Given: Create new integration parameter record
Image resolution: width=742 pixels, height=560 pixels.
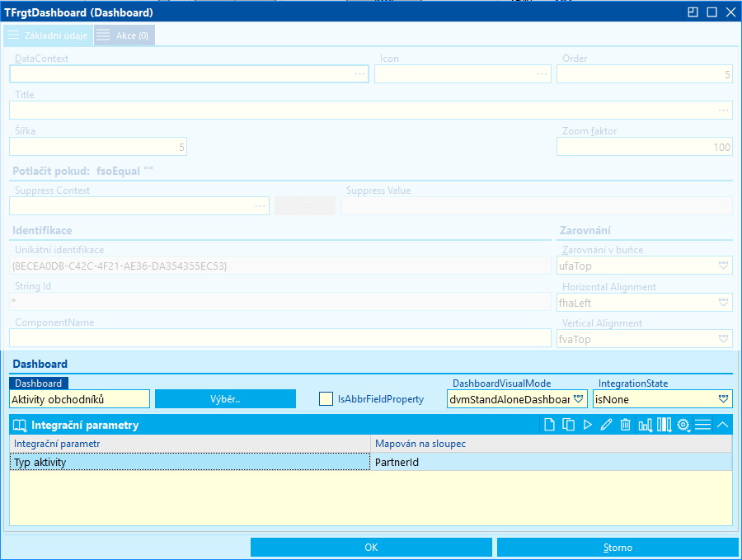Looking at the screenshot, I should coord(549,425).
